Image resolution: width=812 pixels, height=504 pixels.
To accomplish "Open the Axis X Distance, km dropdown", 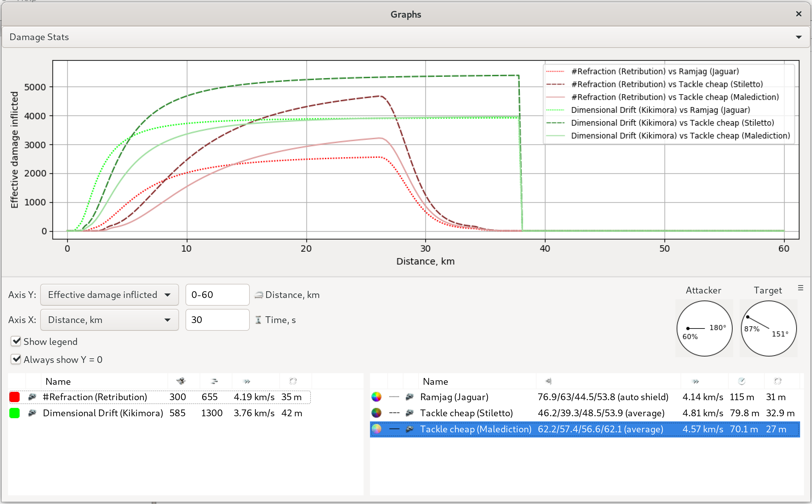I will click(x=109, y=320).
